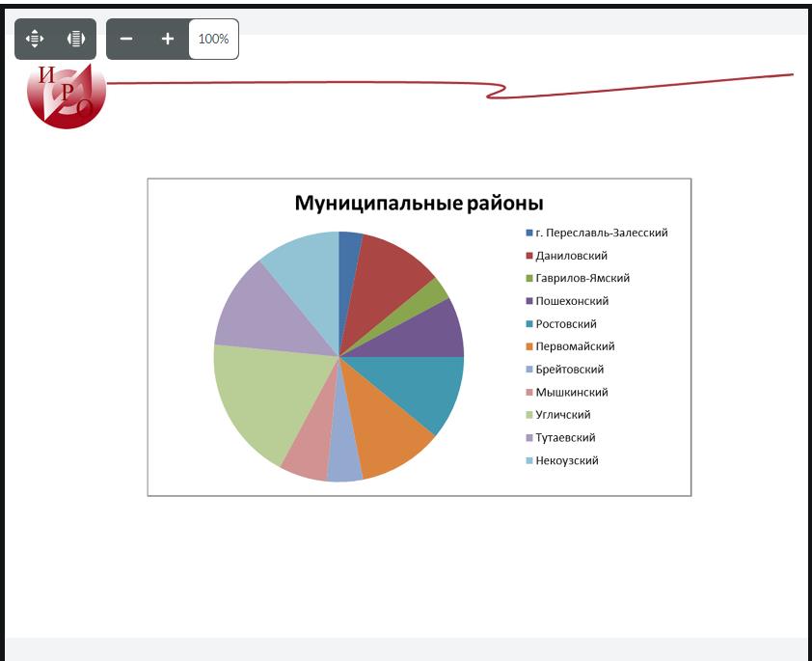Image resolution: width=812 pixels, height=661 pixels.
Task: Click the purple swatch beside Пошехонский
Action: pos(528,301)
